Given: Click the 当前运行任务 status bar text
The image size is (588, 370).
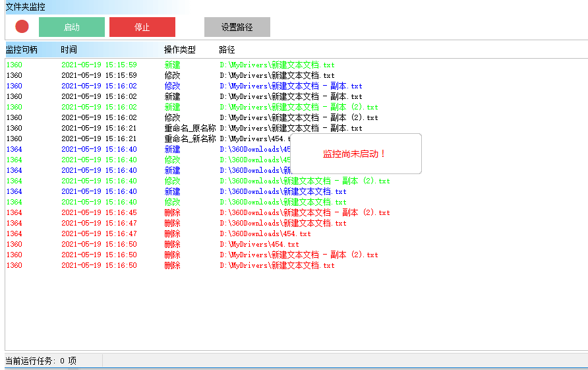Looking at the screenshot, I should 41,361.
